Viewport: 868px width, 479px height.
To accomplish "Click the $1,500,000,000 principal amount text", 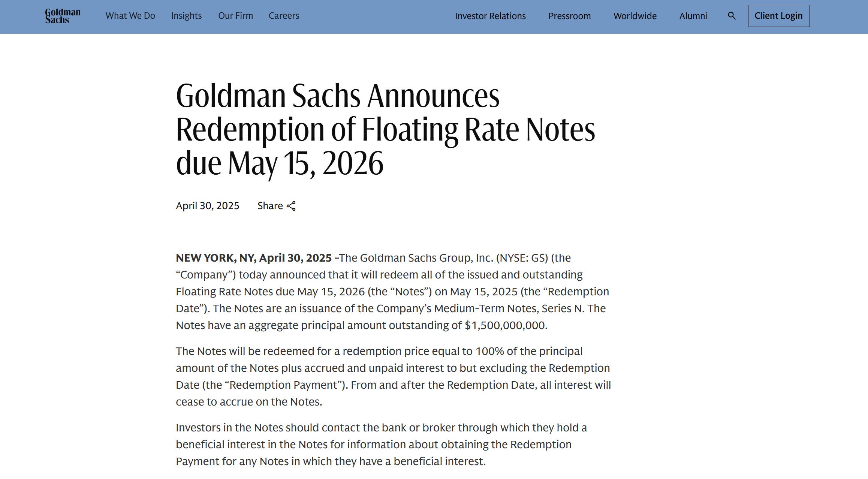I will (x=506, y=325).
